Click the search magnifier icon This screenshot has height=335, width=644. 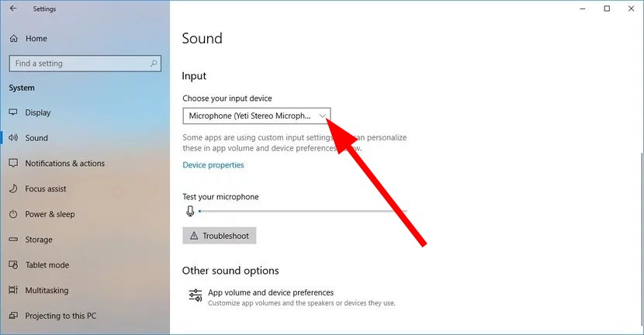tap(154, 64)
